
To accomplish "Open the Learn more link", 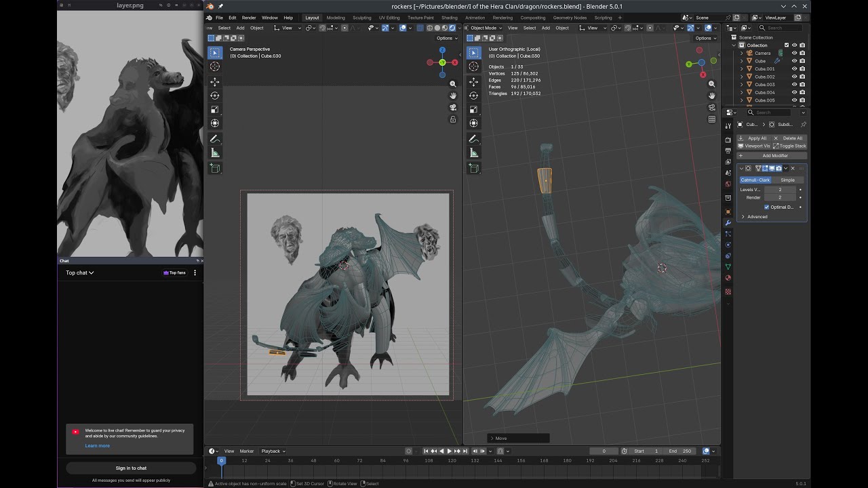I will [x=97, y=446].
